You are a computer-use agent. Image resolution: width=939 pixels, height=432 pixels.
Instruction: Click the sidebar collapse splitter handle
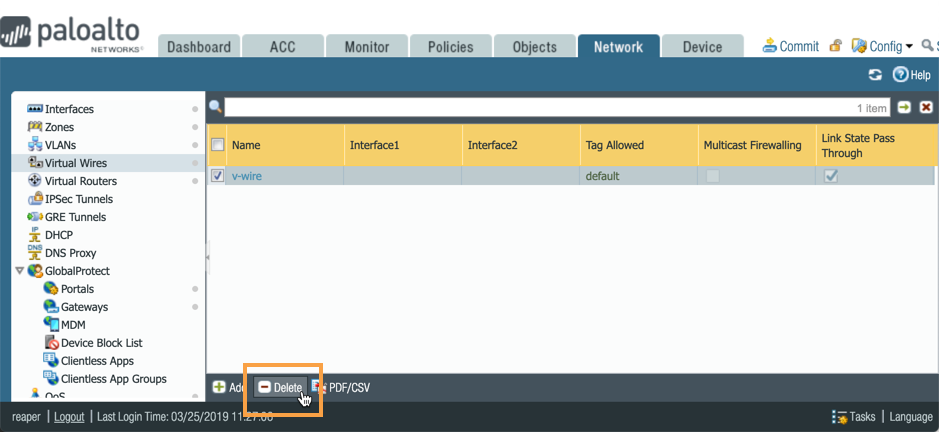207,257
